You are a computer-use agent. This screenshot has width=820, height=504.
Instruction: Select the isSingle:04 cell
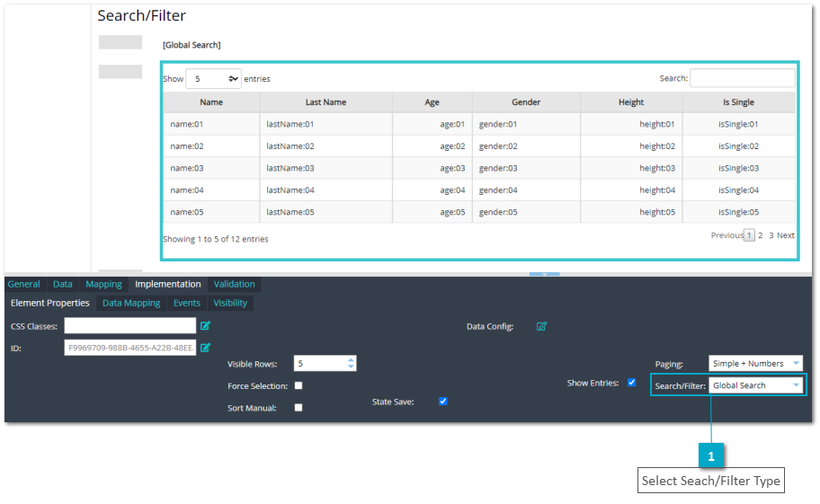coord(738,190)
